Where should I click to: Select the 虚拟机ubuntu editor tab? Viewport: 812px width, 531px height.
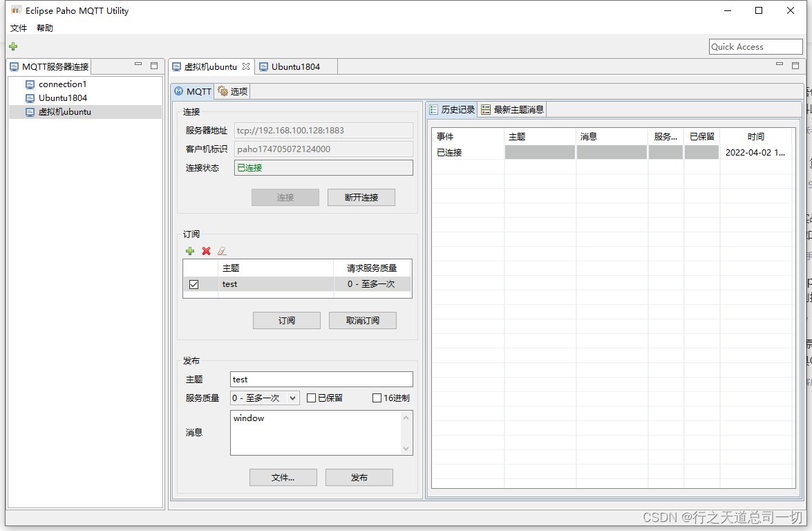211,66
